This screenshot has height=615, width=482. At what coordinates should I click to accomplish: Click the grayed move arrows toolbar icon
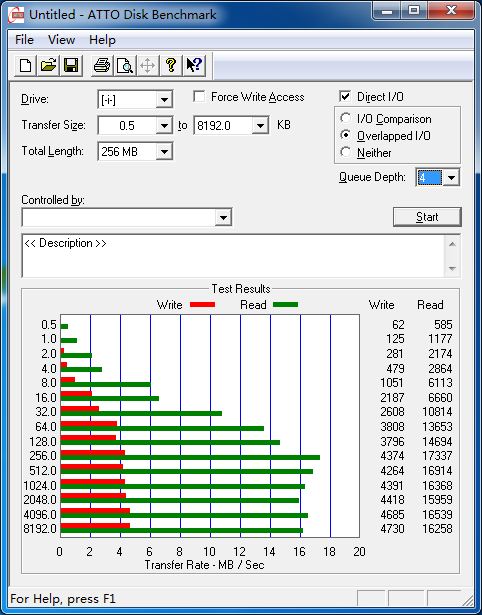click(147, 65)
